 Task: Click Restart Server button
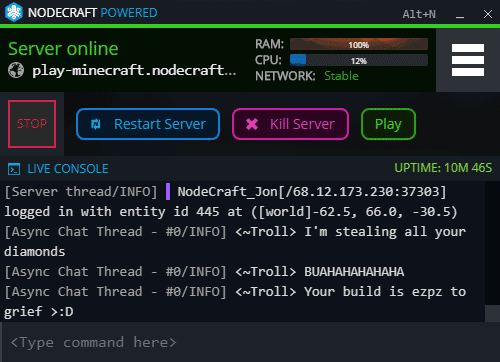[148, 124]
